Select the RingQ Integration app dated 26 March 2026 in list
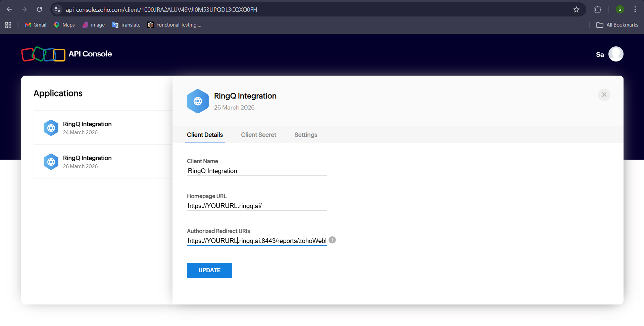The image size is (644, 326). [103, 162]
